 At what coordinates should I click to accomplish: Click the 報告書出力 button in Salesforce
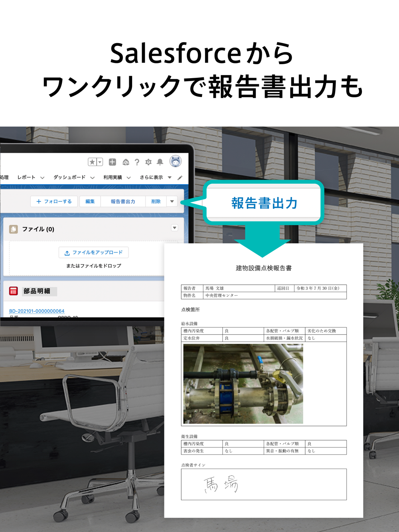click(x=123, y=201)
